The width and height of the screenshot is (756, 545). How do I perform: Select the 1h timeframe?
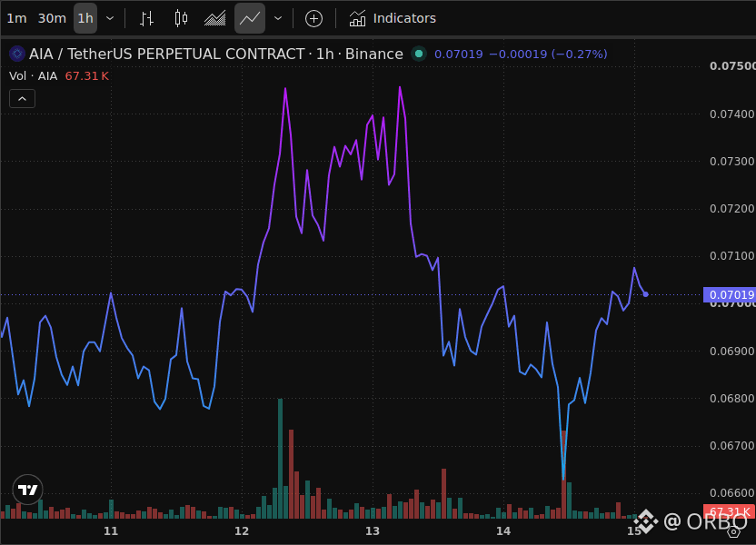pyautogui.click(x=85, y=18)
